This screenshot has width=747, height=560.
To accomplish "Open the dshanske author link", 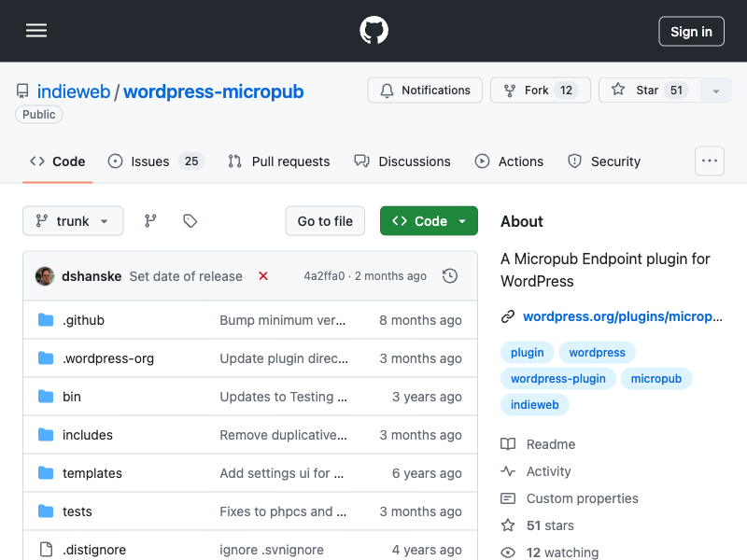I will coord(92,276).
